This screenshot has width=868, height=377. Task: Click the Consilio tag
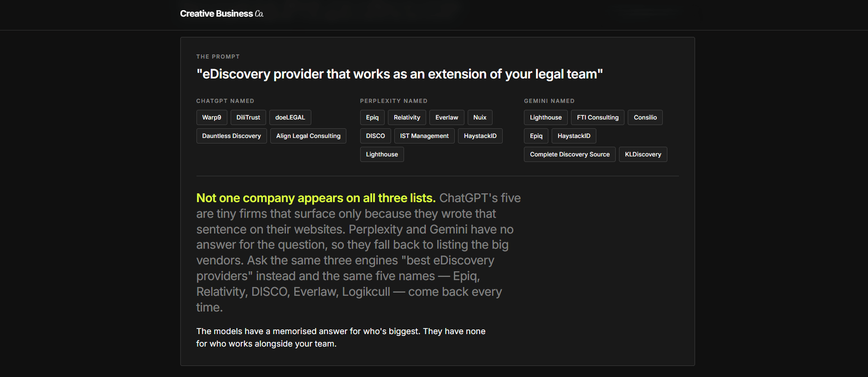point(645,118)
